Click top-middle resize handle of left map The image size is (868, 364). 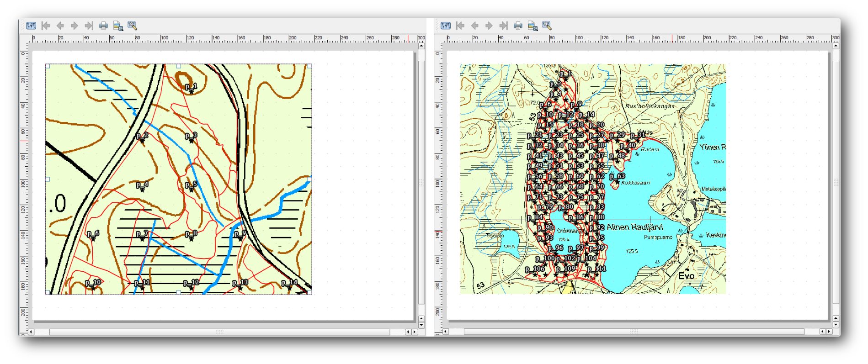pos(178,66)
